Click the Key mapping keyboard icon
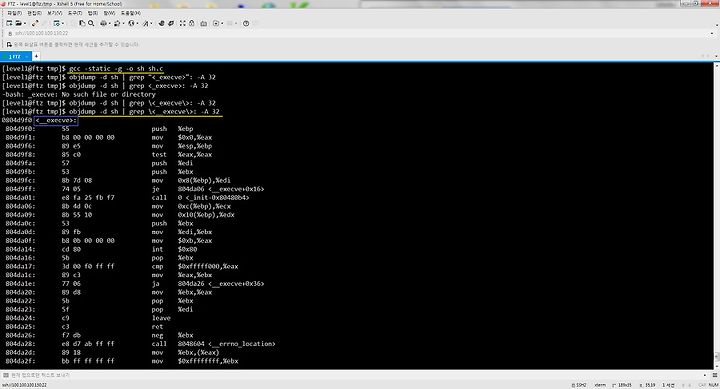 [203, 23]
